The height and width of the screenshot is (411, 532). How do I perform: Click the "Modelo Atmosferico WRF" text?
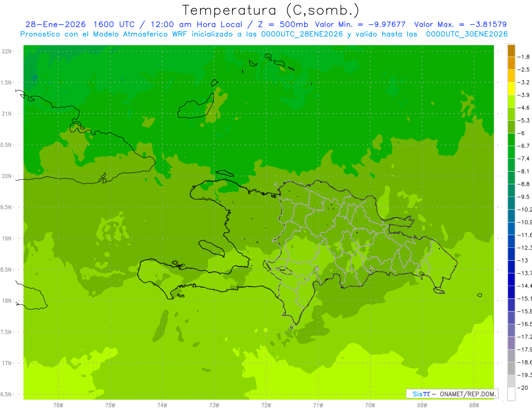[144, 34]
